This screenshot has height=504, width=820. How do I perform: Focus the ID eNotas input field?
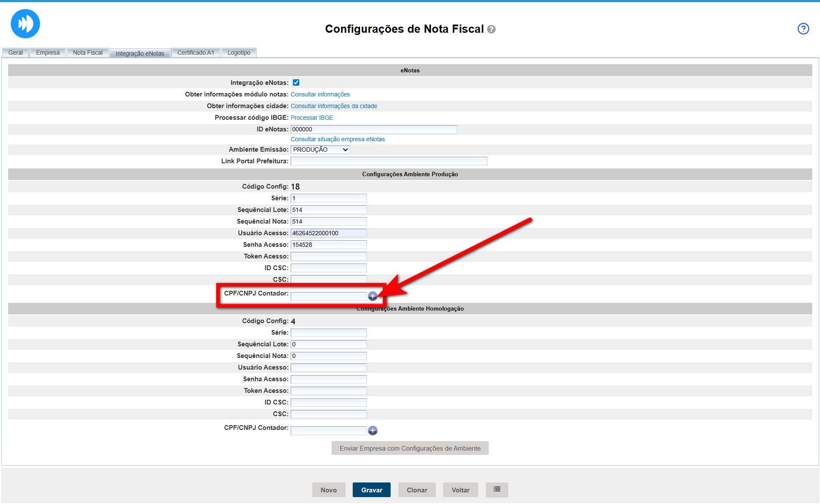coord(373,129)
